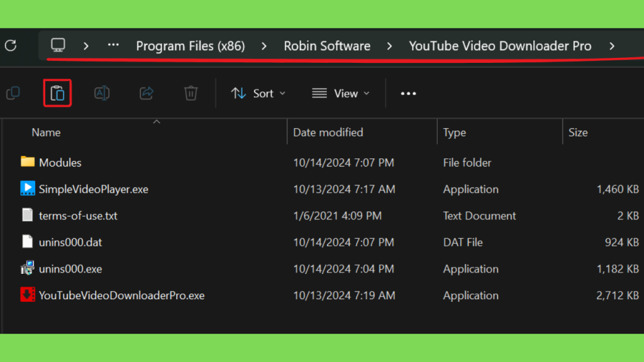Click the File folder type cell

[x=467, y=163]
